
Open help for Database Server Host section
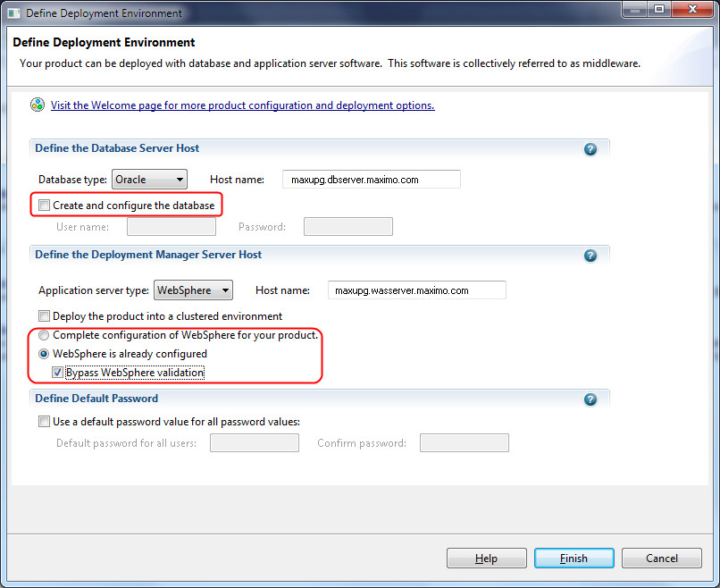pyautogui.click(x=590, y=149)
